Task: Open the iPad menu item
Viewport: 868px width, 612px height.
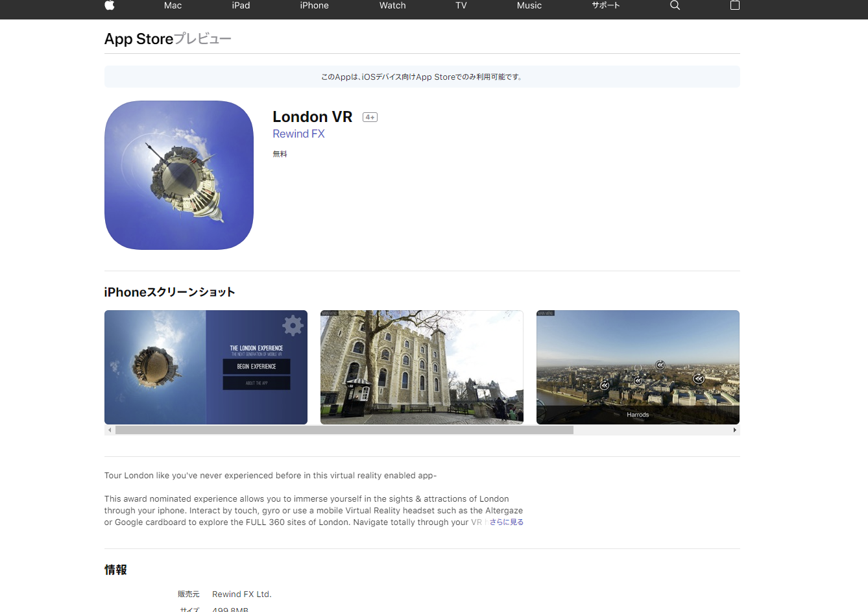Action: [241, 5]
